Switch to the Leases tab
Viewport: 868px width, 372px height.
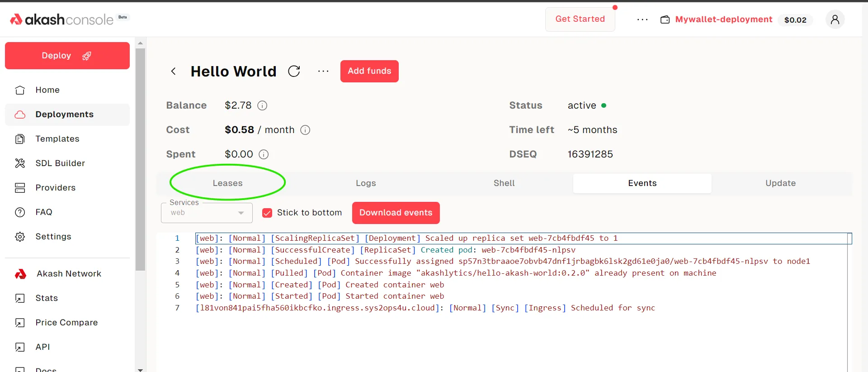(x=227, y=183)
